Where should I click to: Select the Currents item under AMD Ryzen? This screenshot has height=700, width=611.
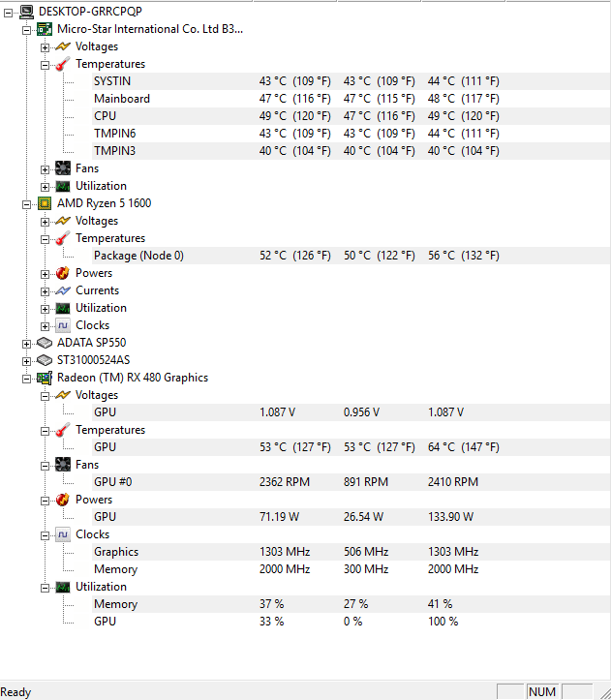tap(98, 290)
